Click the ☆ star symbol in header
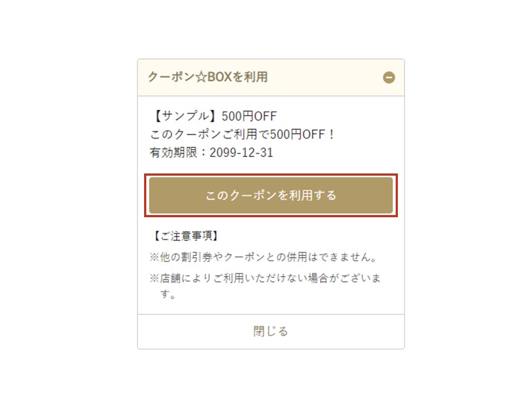The height and width of the screenshot is (399, 532). [x=202, y=77]
